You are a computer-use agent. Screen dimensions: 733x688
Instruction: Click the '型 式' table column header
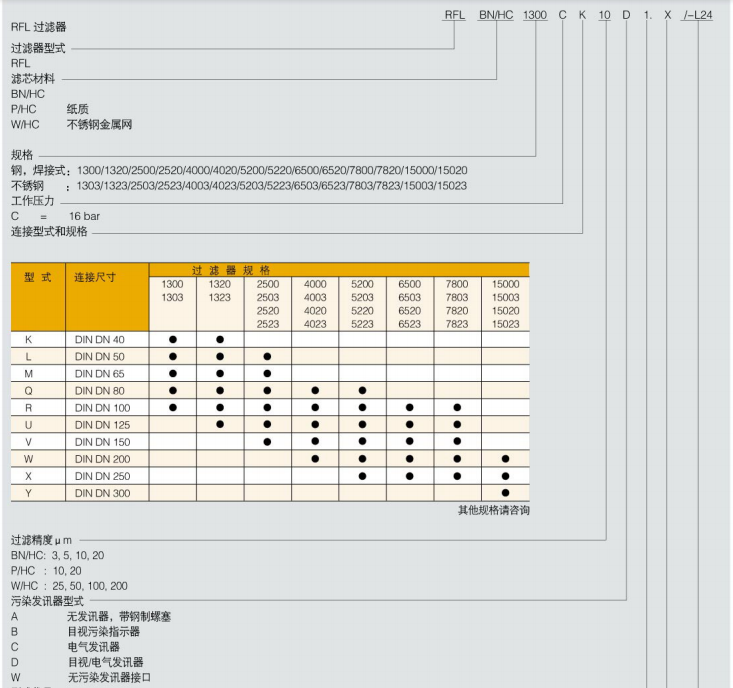click(38, 277)
